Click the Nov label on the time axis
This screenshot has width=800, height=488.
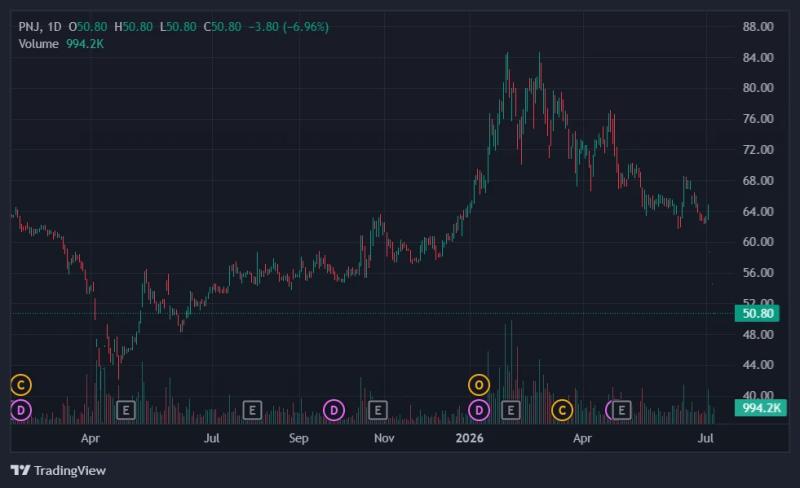384,438
